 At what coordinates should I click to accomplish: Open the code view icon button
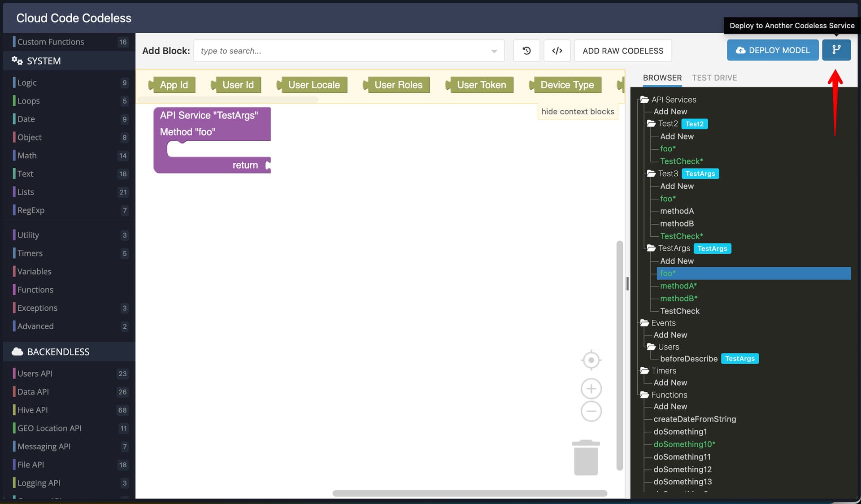pos(557,51)
